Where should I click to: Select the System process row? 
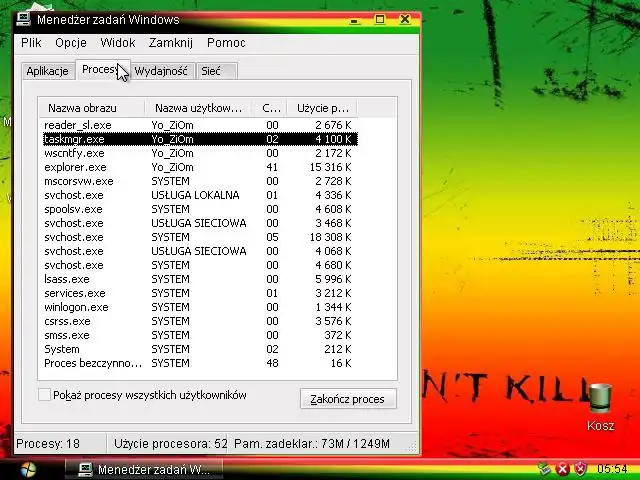point(200,349)
